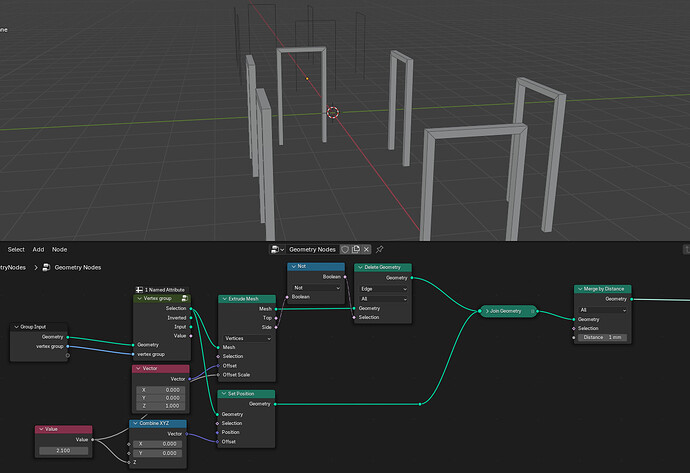Screen dimensions: 690x473
Task: Expand the collapsed Join Geometry node
Action: point(487,311)
